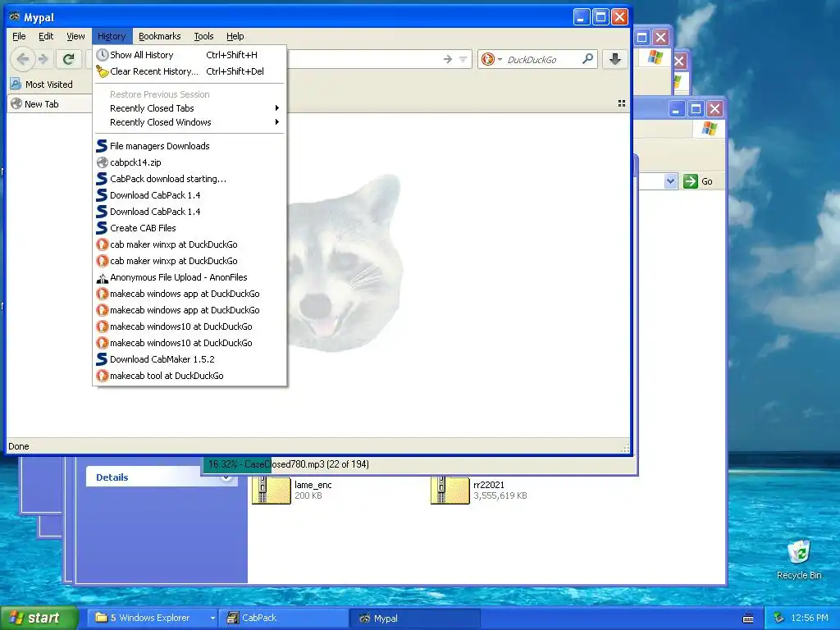Click the 200 KB file size text

308,495
